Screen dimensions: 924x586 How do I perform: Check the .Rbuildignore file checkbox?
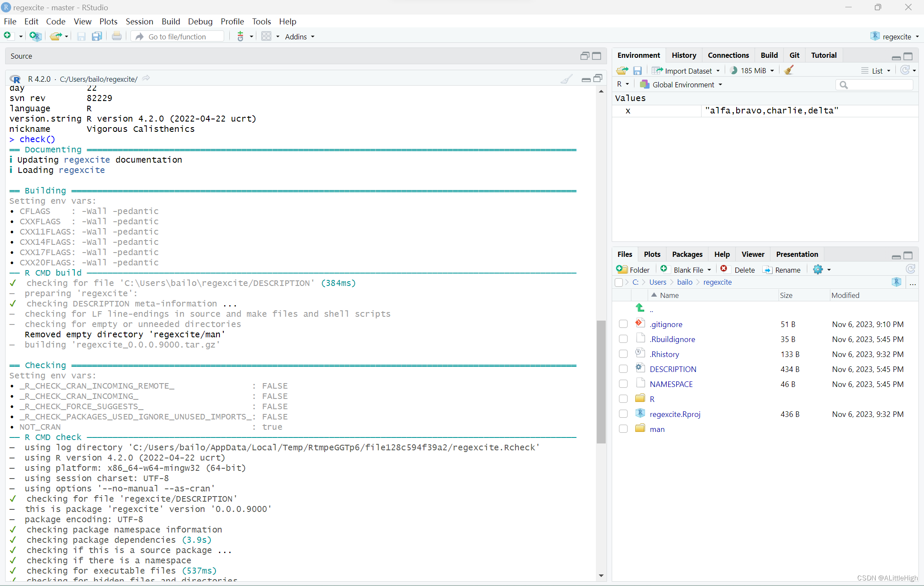(x=623, y=339)
